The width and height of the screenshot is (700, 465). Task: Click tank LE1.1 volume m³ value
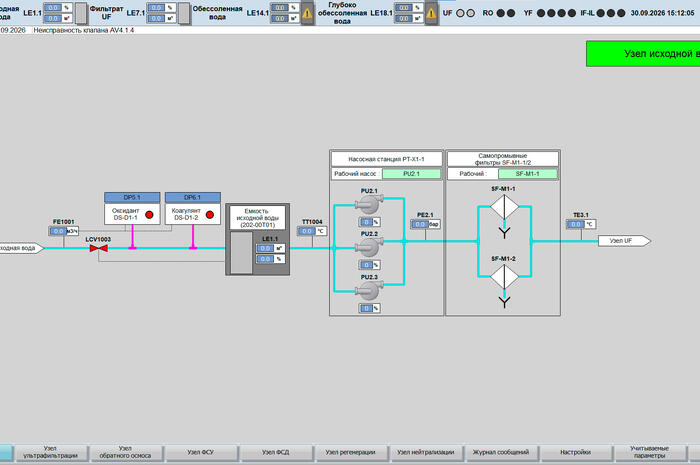coord(265,248)
